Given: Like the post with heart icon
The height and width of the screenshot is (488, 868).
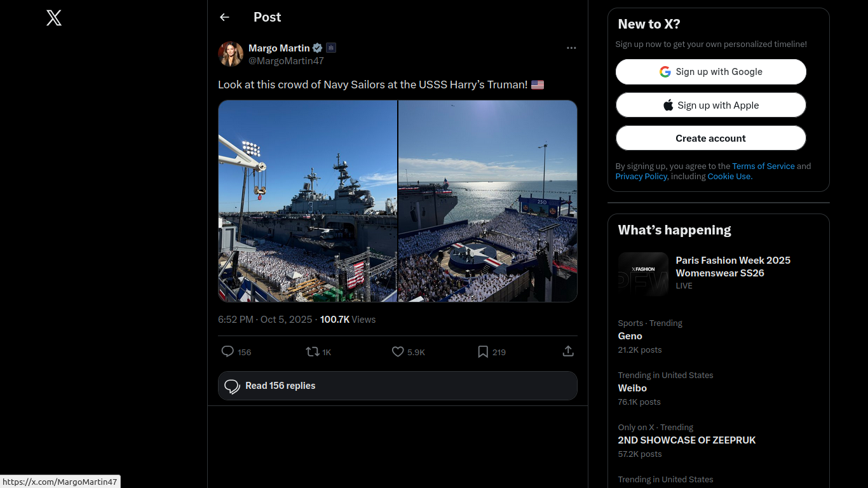Looking at the screenshot, I should tap(398, 351).
